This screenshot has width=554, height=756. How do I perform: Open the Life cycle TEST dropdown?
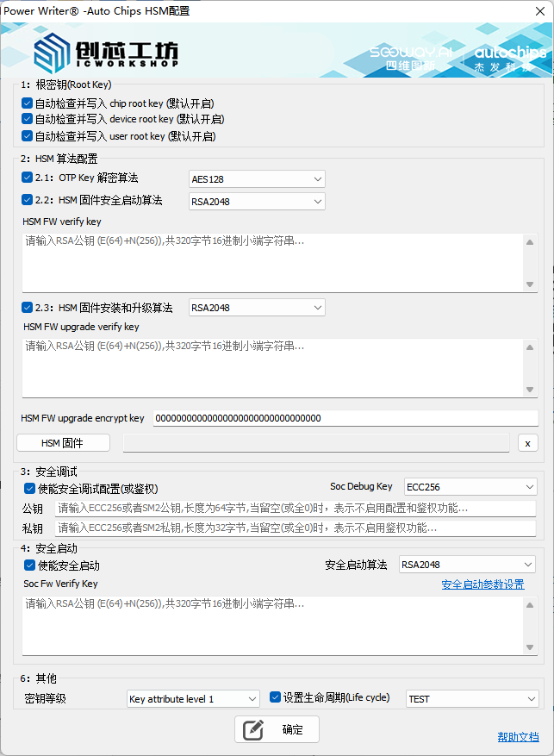click(x=471, y=698)
